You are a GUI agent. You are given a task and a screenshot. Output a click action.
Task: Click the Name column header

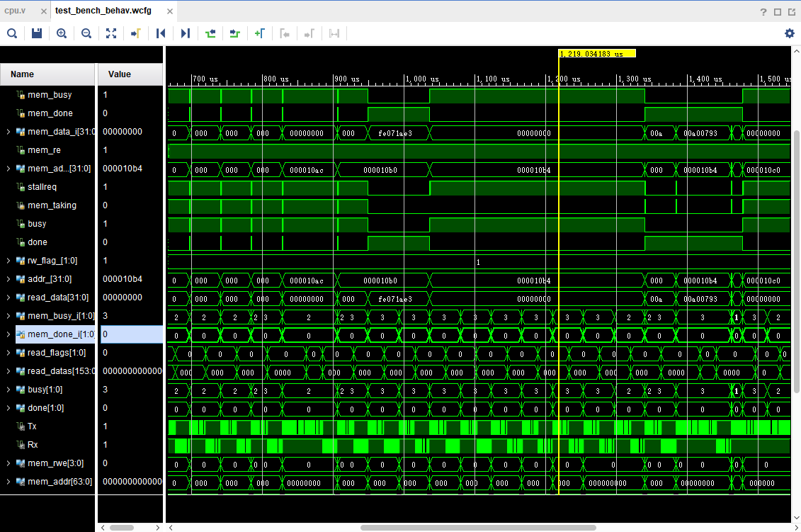(x=47, y=74)
